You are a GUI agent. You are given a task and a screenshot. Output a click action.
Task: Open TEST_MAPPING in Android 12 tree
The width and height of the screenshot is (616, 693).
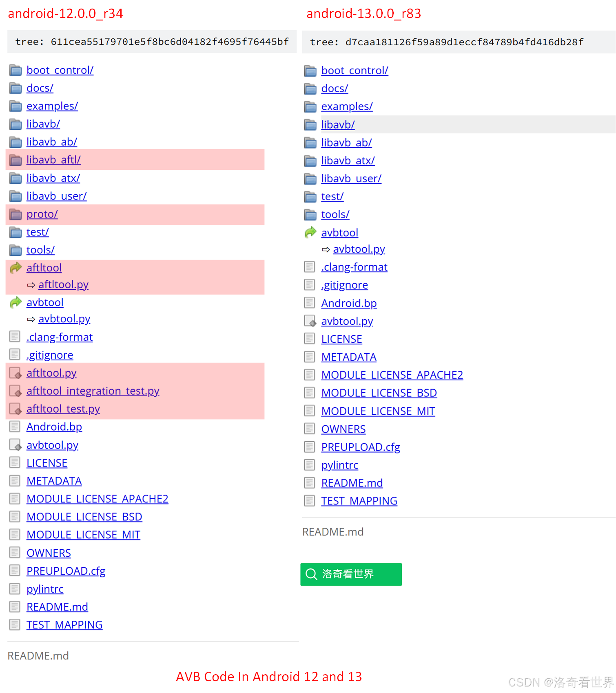click(x=64, y=625)
